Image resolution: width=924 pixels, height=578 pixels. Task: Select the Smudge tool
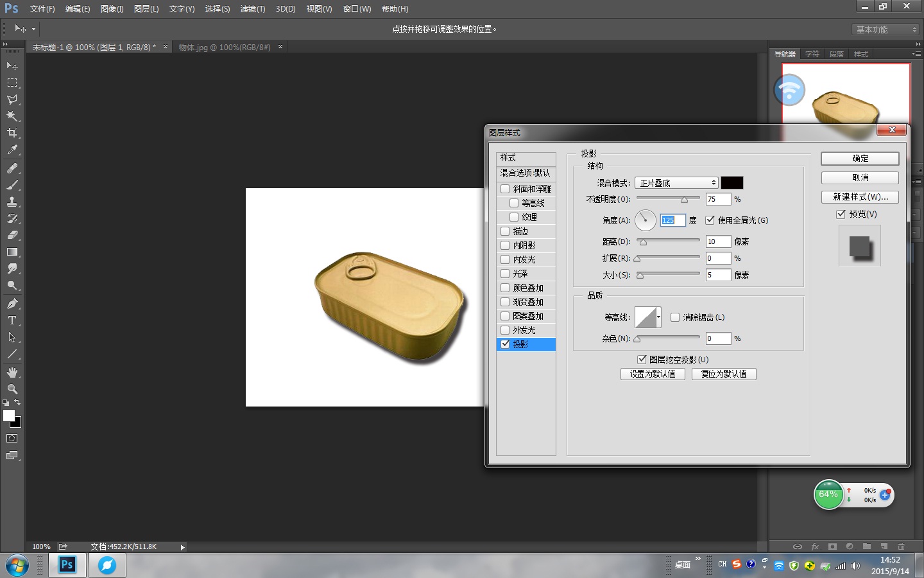click(12, 268)
